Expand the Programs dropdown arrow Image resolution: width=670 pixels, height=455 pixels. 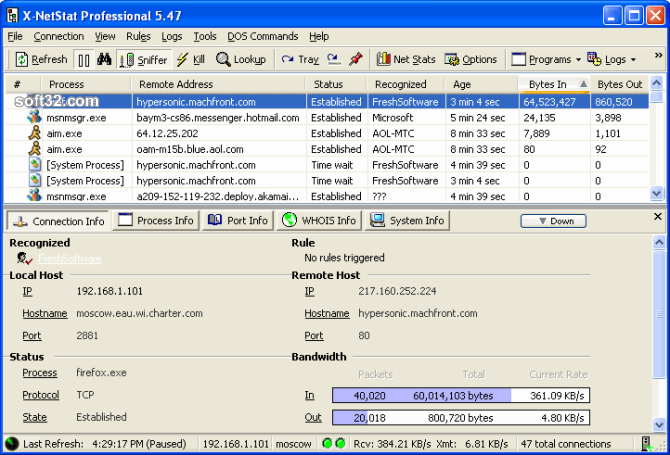[578, 60]
